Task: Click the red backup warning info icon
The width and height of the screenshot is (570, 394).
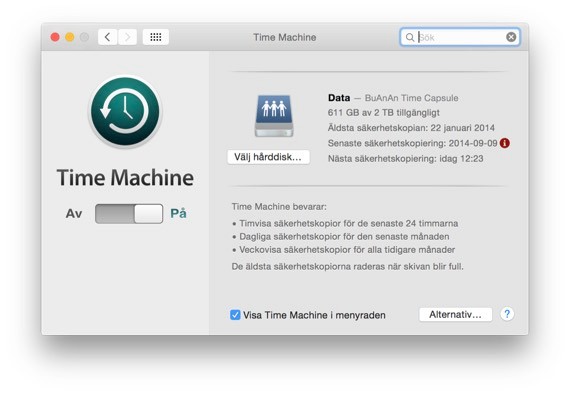Action: (505, 143)
